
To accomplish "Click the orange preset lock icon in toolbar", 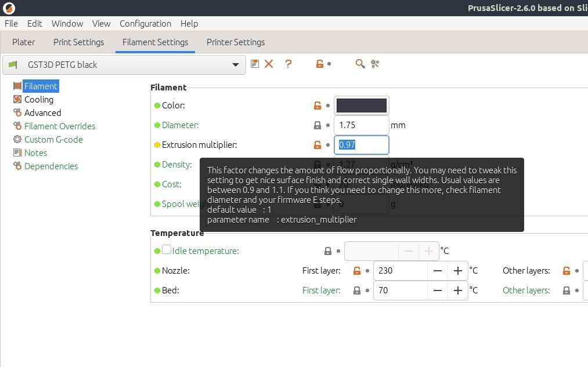I will click(319, 64).
